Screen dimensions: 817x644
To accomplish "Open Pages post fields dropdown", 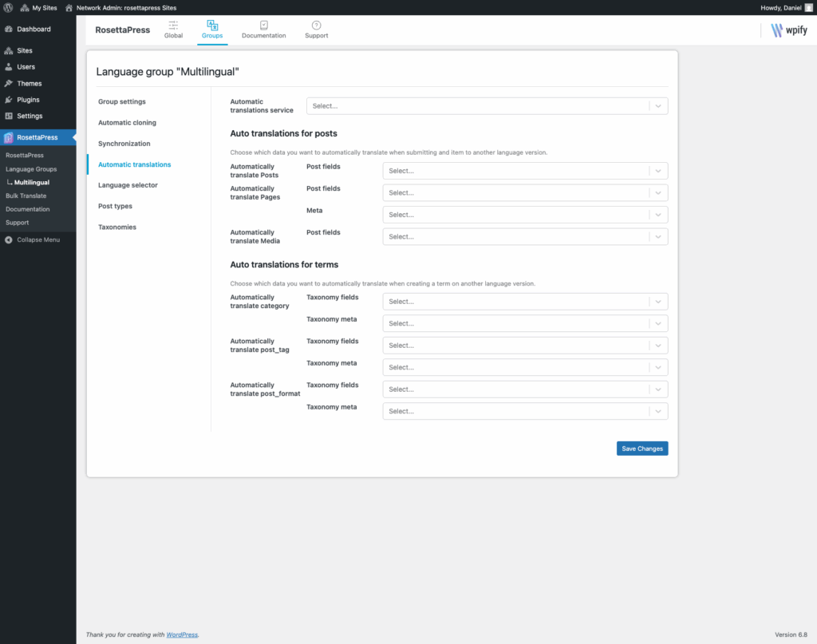I will tap(525, 193).
